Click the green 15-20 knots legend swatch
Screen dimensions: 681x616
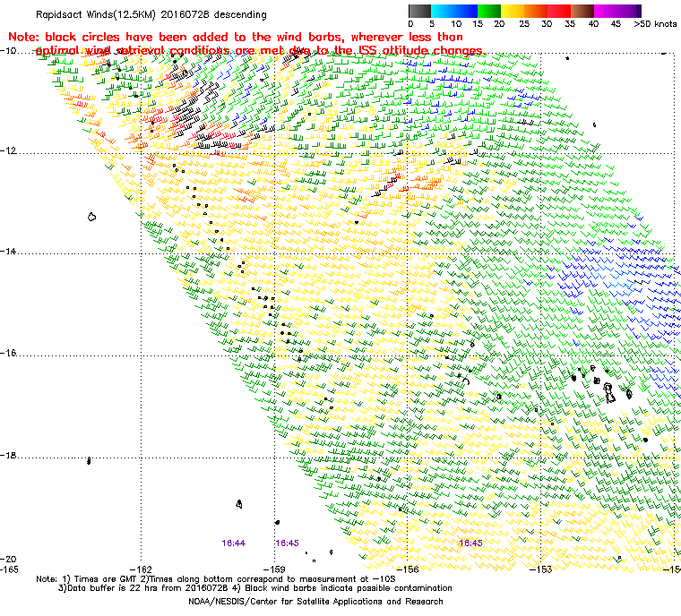[x=489, y=11]
